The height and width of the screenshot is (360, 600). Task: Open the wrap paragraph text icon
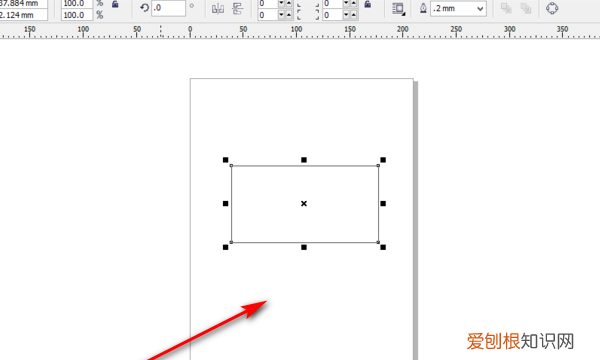pyautogui.click(x=398, y=9)
